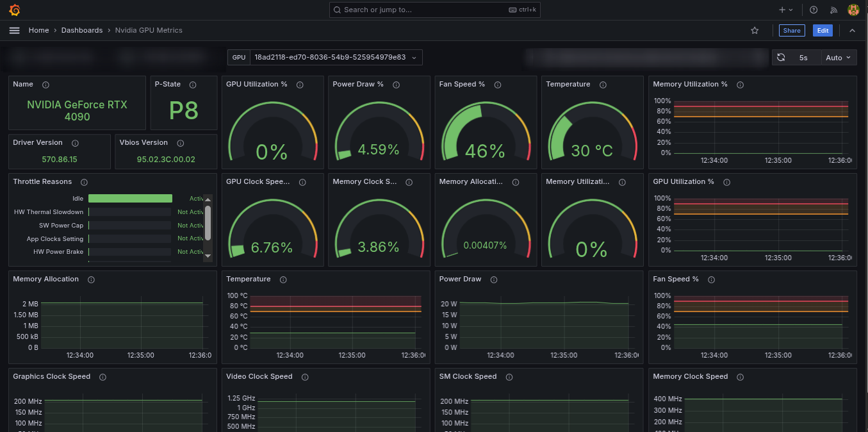Click driver version 570.86.15 value
Image resolution: width=868 pixels, height=432 pixels.
[x=60, y=159]
